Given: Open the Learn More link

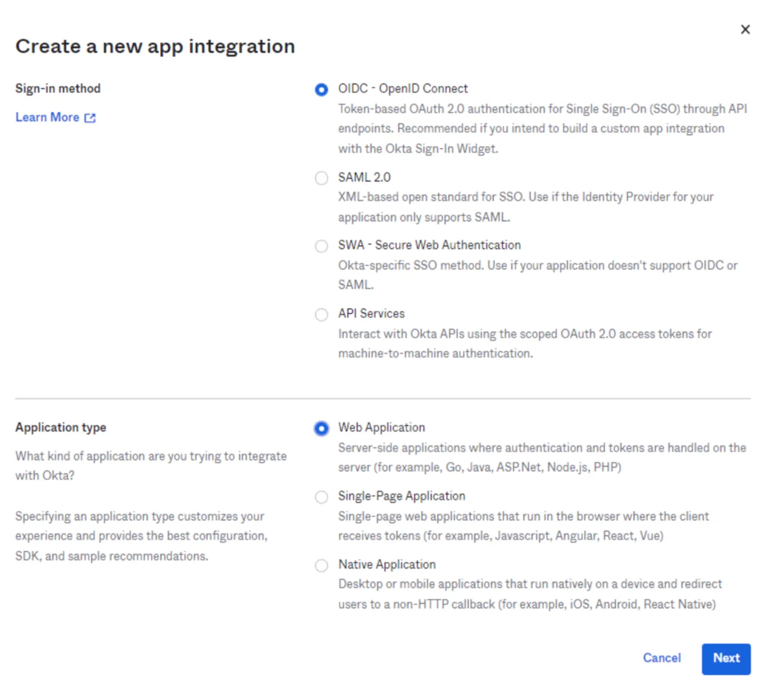Looking at the screenshot, I should pos(47,117).
